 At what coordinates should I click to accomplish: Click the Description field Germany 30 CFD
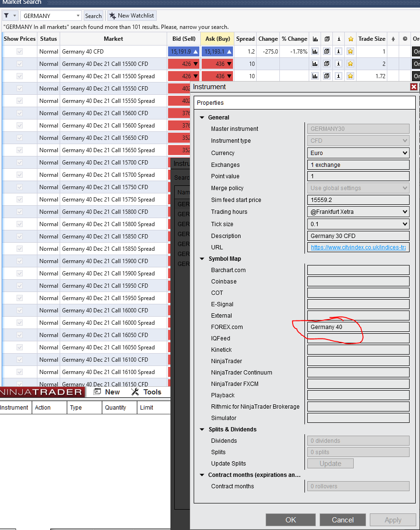click(x=358, y=236)
